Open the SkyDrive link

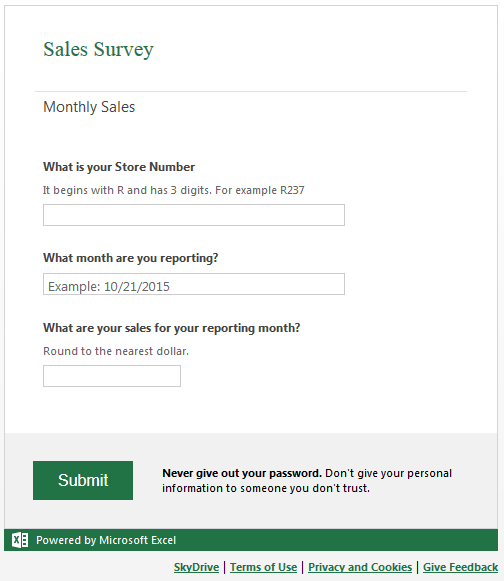click(x=196, y=567)
